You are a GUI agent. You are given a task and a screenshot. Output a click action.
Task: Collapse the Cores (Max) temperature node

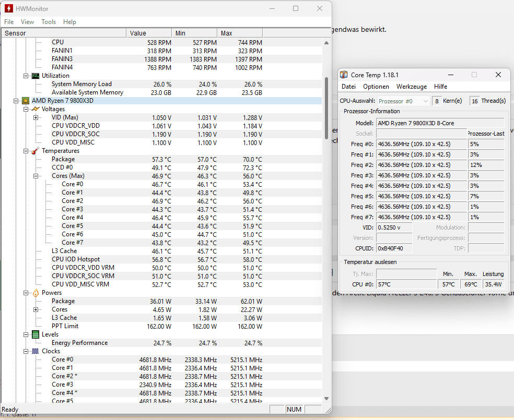point(36,176)
